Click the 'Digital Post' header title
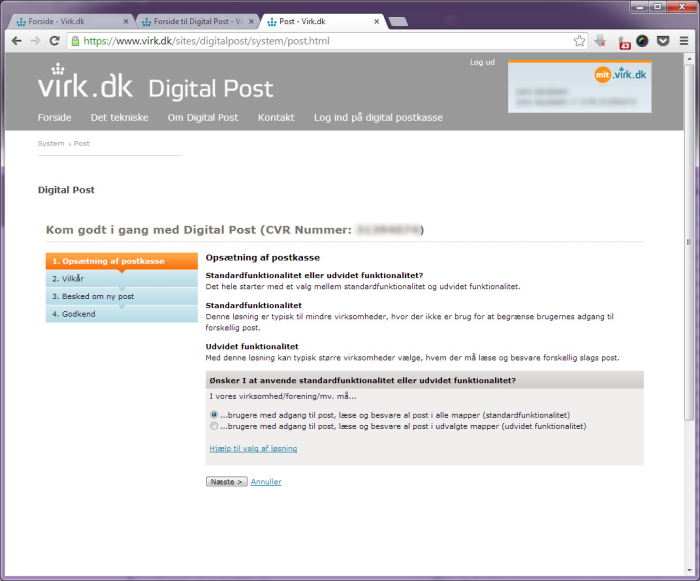This screenshot has height=581, width=700. pyautogui.click(x=211, y=89)
